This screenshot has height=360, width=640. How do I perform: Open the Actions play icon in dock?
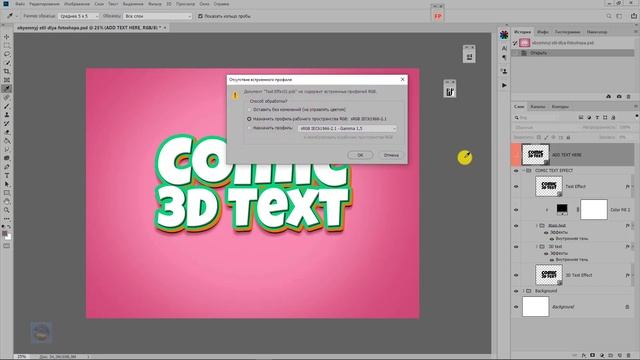coord(504,85)
